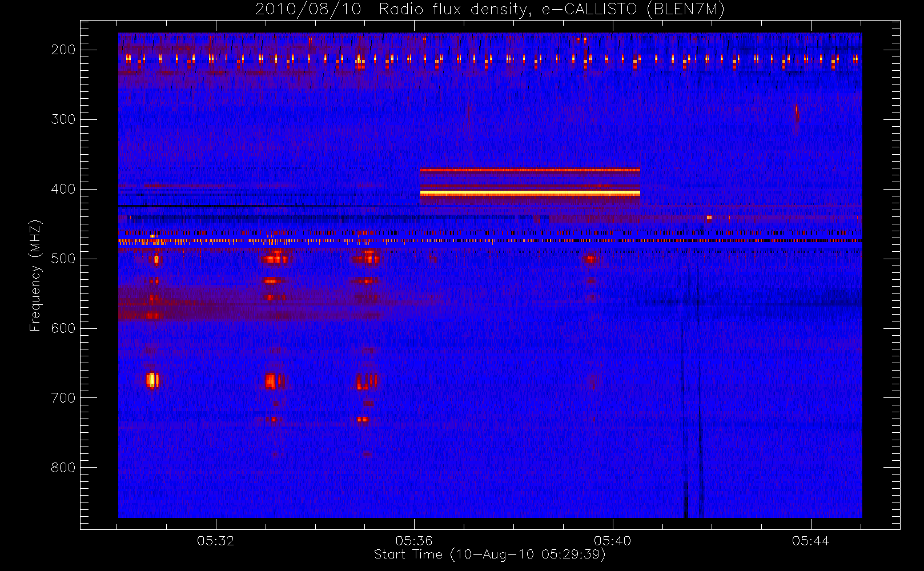Click the bright yellow horizontal band near 405 MHz
Image resolution: width=924 pixels, height=571 pixels.
click(x=530, y=194)
